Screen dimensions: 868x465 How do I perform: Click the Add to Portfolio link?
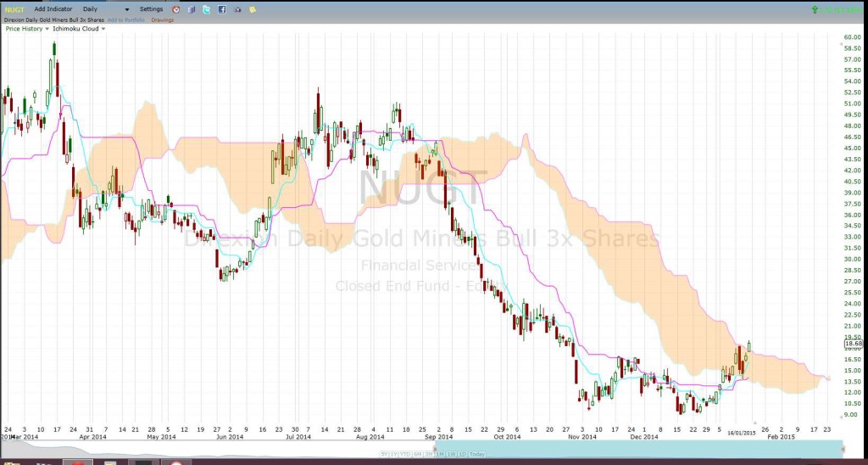(126, 20)
